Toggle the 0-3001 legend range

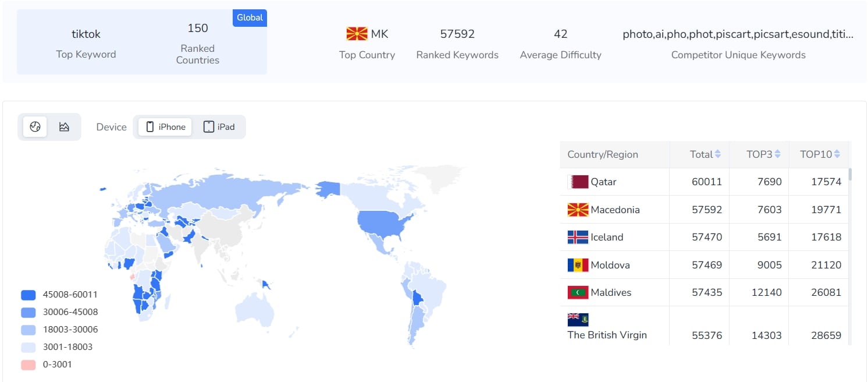point(28,365)
